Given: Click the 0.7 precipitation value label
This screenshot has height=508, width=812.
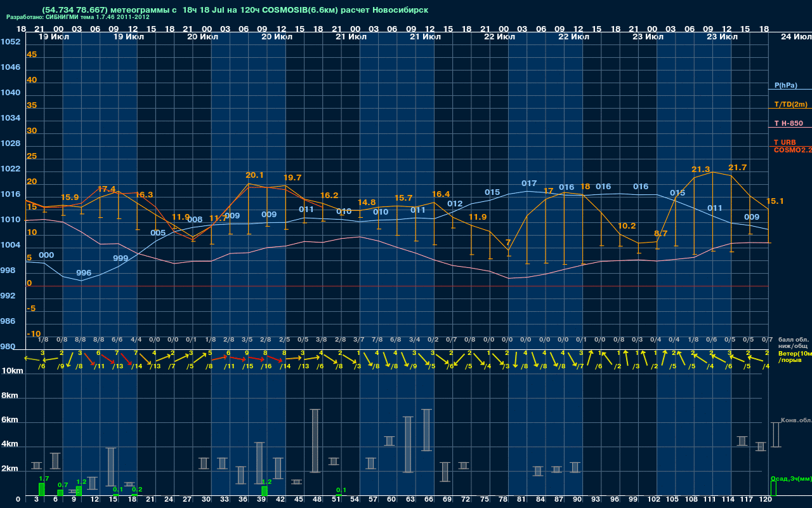Looking at the screenshot, I should [63, 485].
